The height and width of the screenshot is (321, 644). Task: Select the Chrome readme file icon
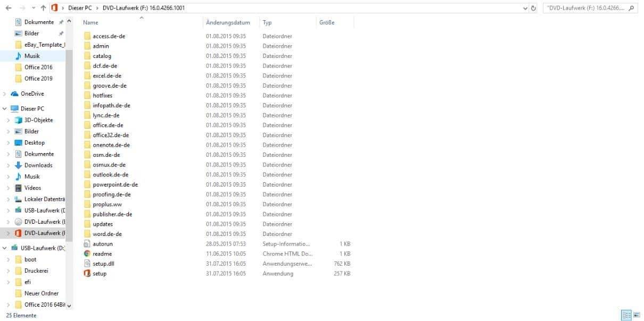click(87, 254)
